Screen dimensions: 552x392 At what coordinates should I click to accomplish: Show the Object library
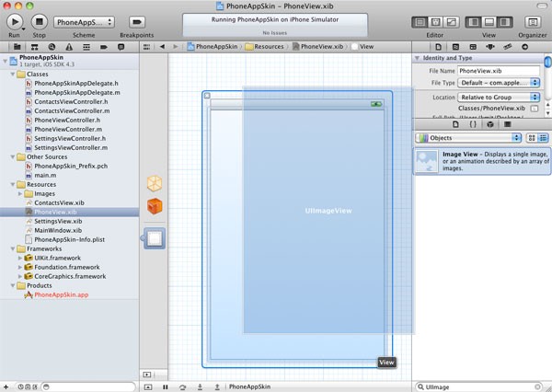[490, 124]
